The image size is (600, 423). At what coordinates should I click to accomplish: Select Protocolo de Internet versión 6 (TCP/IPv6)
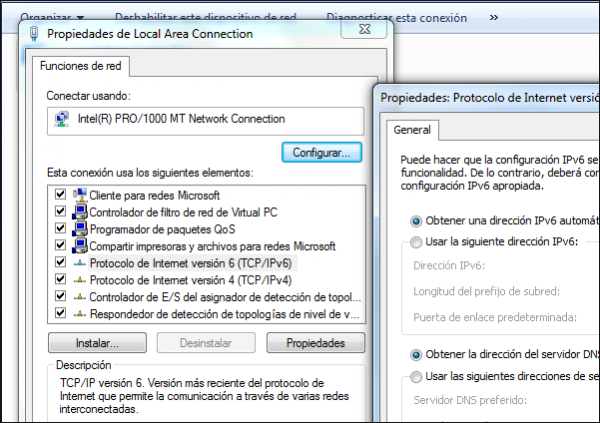click(191, 263)
